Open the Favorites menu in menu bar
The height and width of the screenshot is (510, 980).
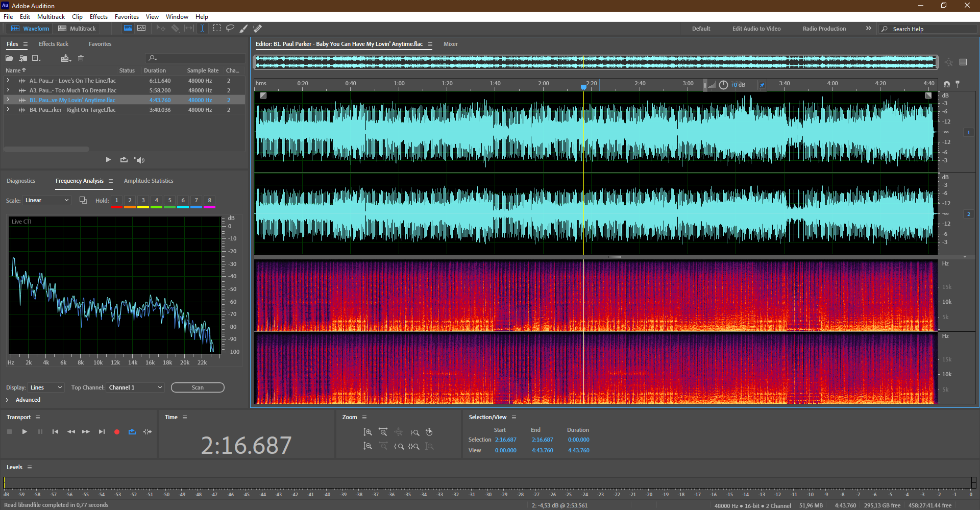[127, 17]
